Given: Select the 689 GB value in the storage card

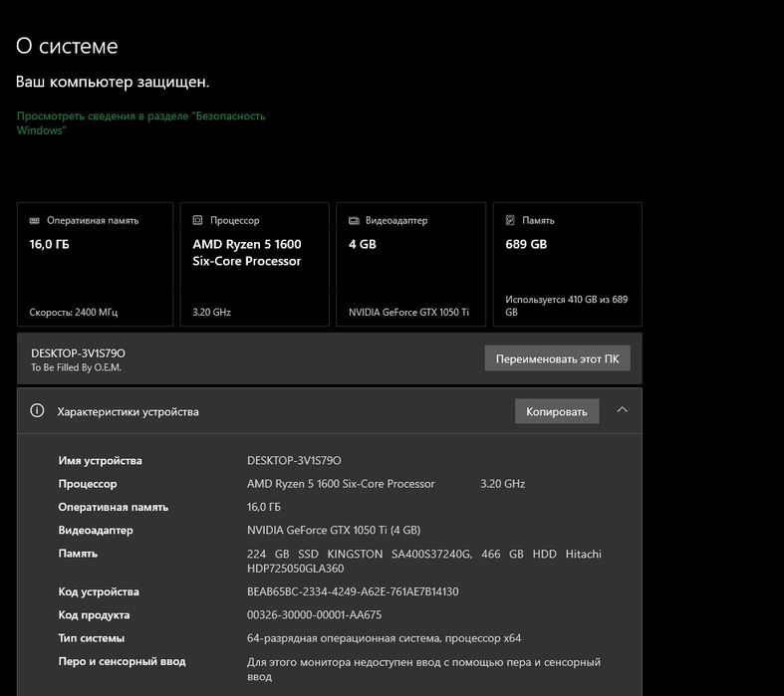Looking at the screenshot, I should (x=526, y=244).
